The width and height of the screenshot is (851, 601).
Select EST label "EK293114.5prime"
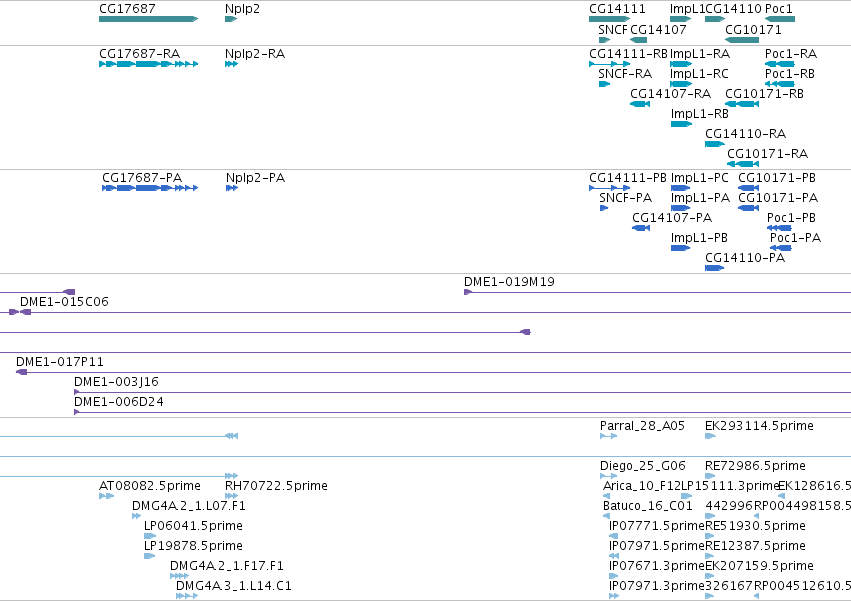click(x=759, y=426)
